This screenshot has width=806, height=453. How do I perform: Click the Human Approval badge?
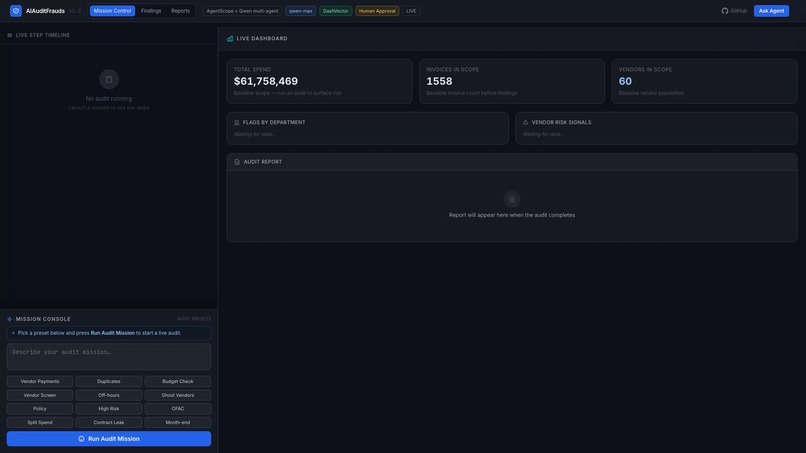377,11
